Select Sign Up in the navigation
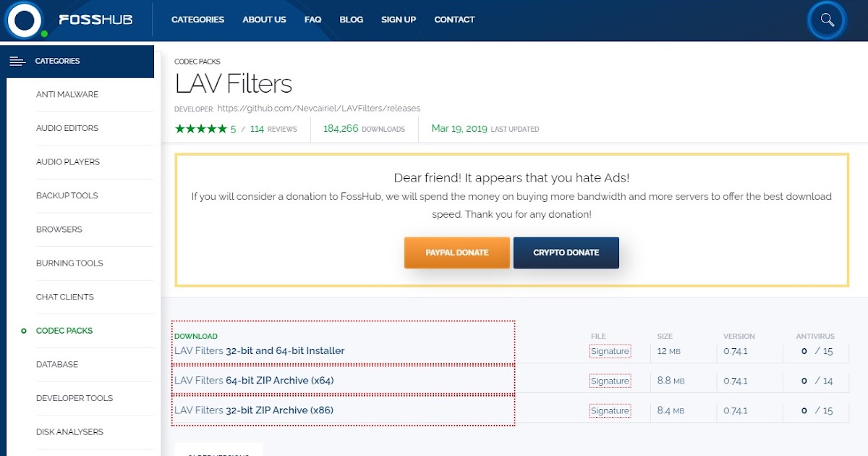868x456 pixels. pyautogui.click(x=399, y=20)
